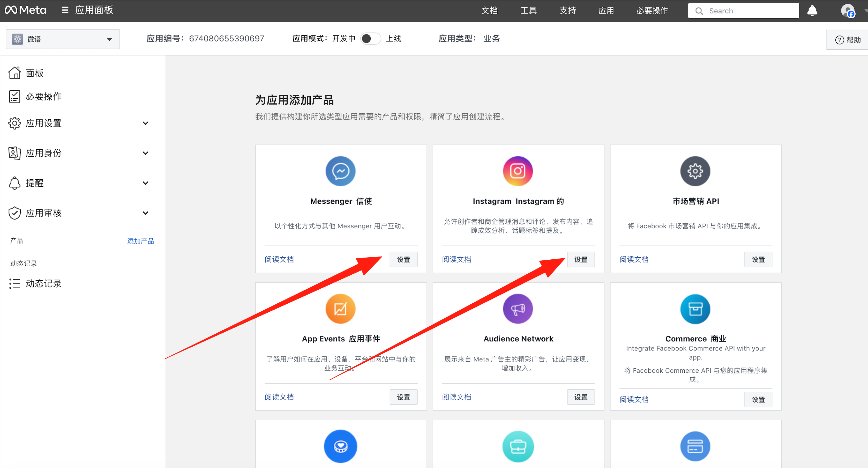Open the hamburger menu beside 应用面板
The height and width of the screenshot is (468, 868).
(65, 10)
